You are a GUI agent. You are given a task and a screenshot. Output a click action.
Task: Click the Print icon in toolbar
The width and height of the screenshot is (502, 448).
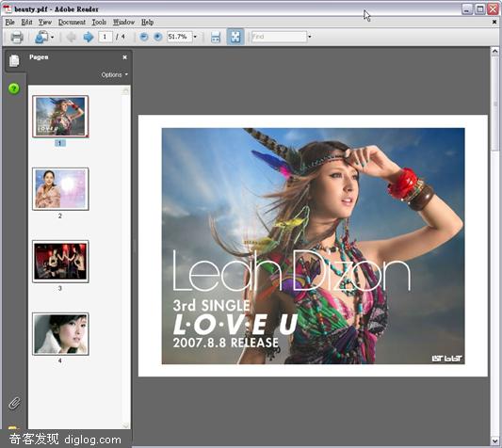click(17, 37)
